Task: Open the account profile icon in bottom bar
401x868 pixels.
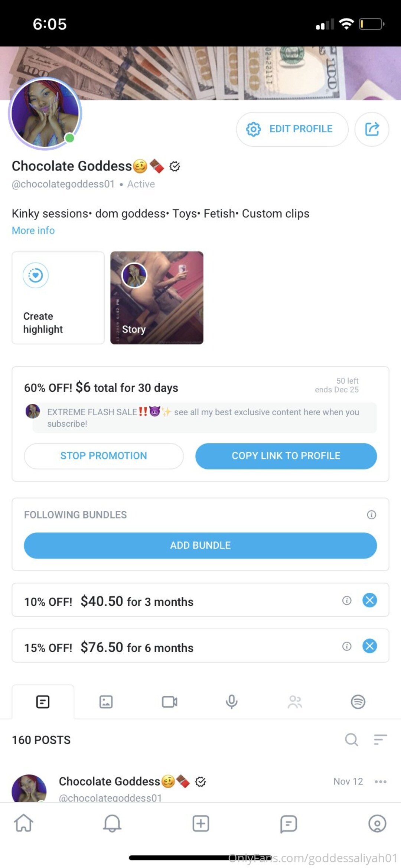Action: [377, 823]
